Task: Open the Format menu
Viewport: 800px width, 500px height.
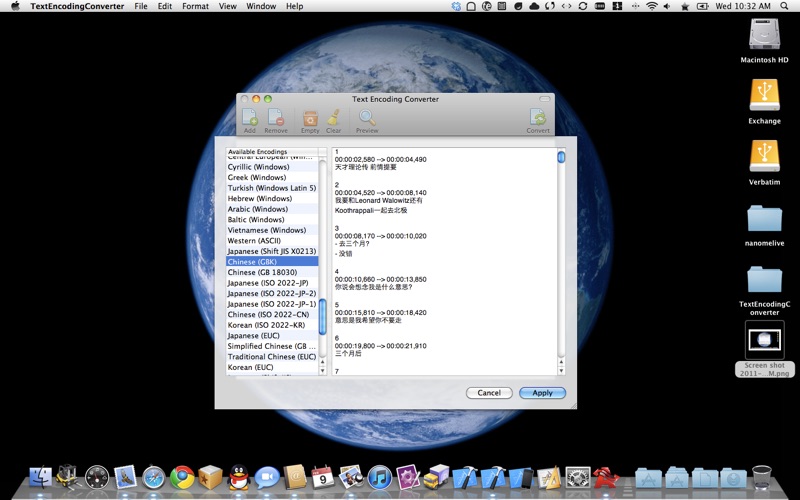Action: click(195, 6)
